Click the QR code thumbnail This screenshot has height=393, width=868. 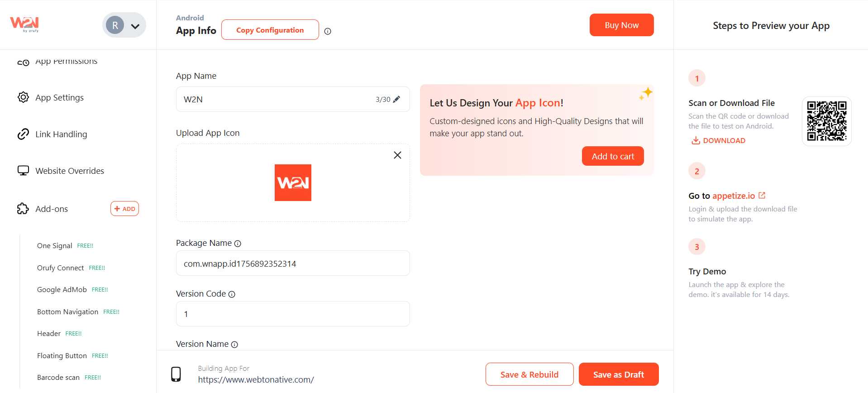(826, 121)
